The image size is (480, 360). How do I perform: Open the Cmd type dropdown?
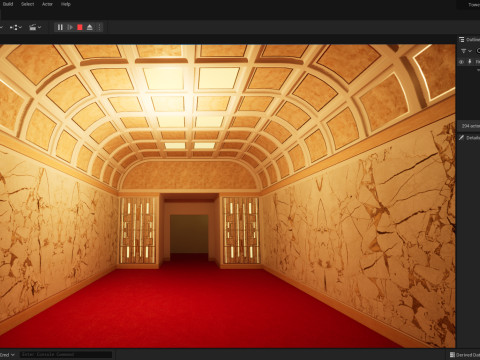tap(8, 355)
